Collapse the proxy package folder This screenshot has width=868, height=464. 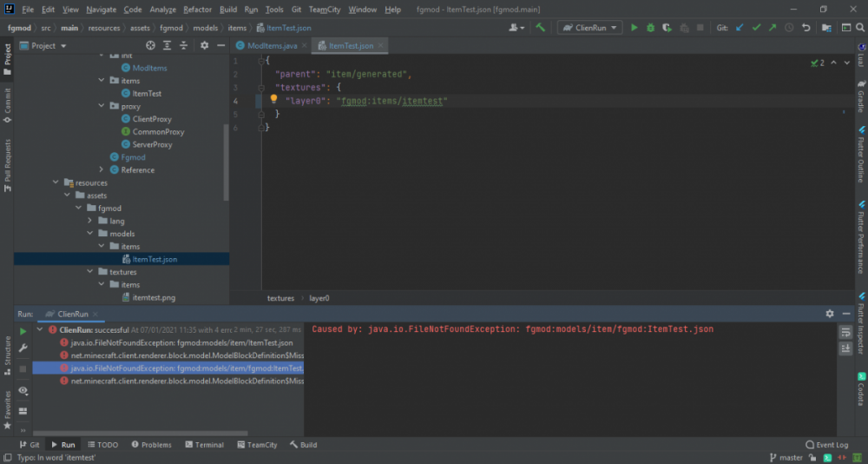101,106
